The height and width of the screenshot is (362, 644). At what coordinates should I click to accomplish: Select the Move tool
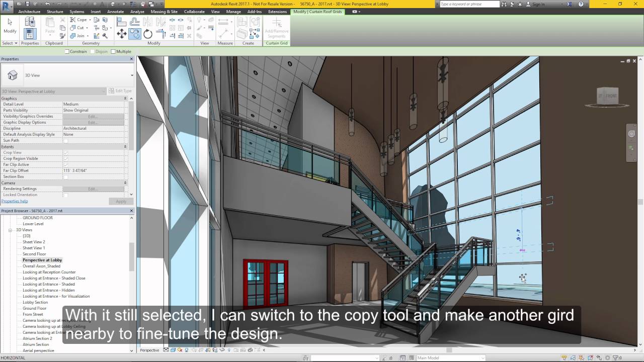(122, 33)
